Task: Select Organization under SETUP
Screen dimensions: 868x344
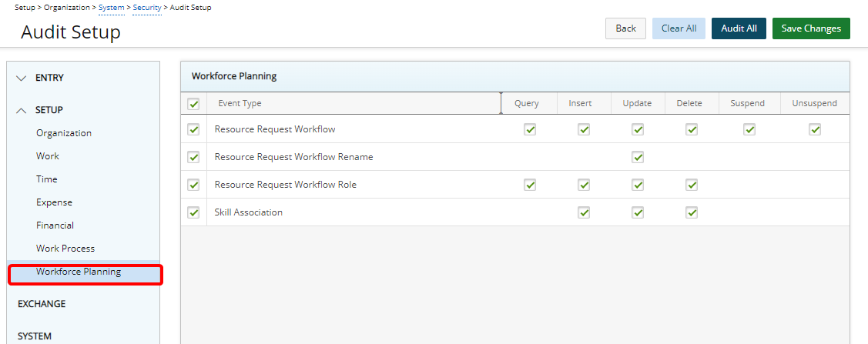Action: (64, 133)
